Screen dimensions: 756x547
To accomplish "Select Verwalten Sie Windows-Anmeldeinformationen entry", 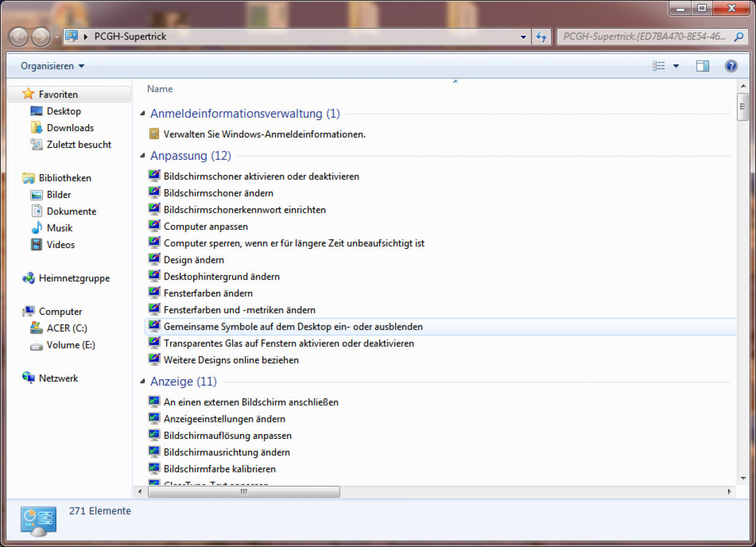I will 265,134.
